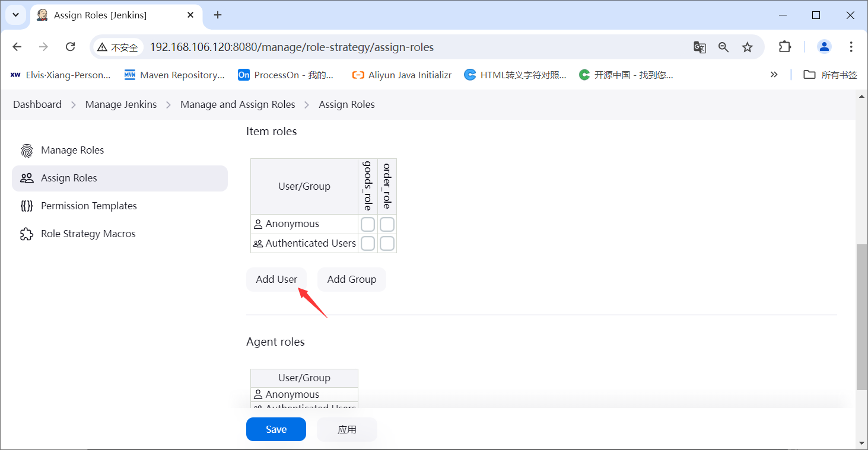Click the Add User button

tap(276, 279)
